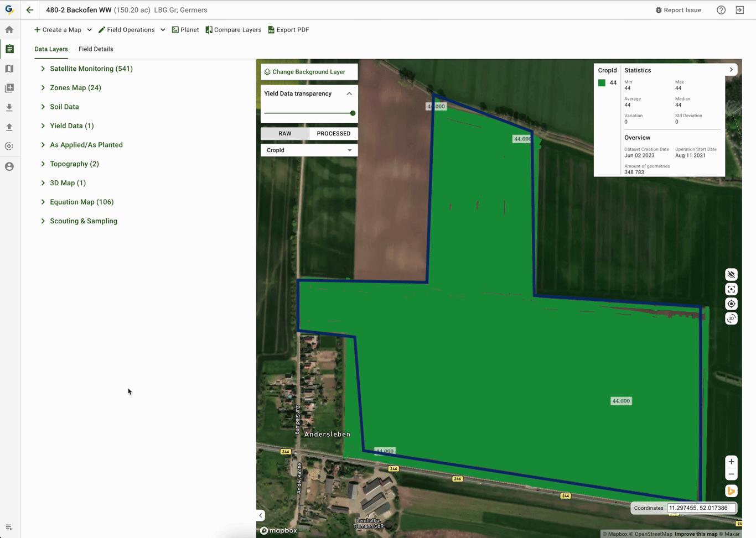Click the help question mark icon
756x538 pixels.
(x=721, y=10)
